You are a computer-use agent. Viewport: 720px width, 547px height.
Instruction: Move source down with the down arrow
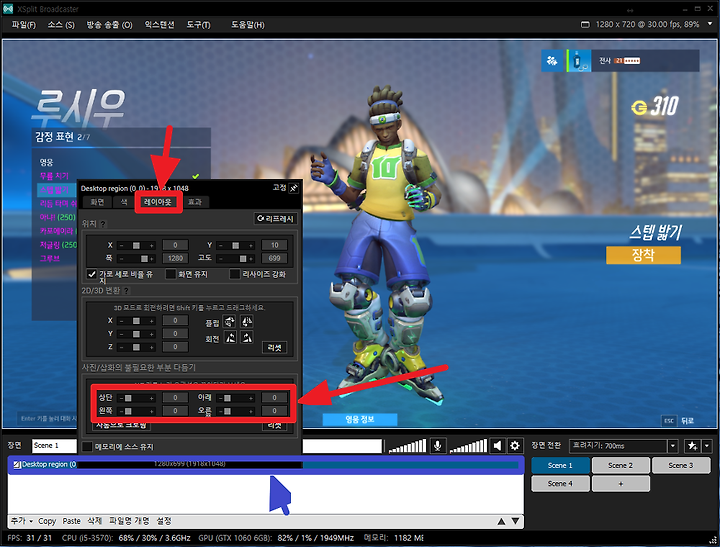coord(516,521)
